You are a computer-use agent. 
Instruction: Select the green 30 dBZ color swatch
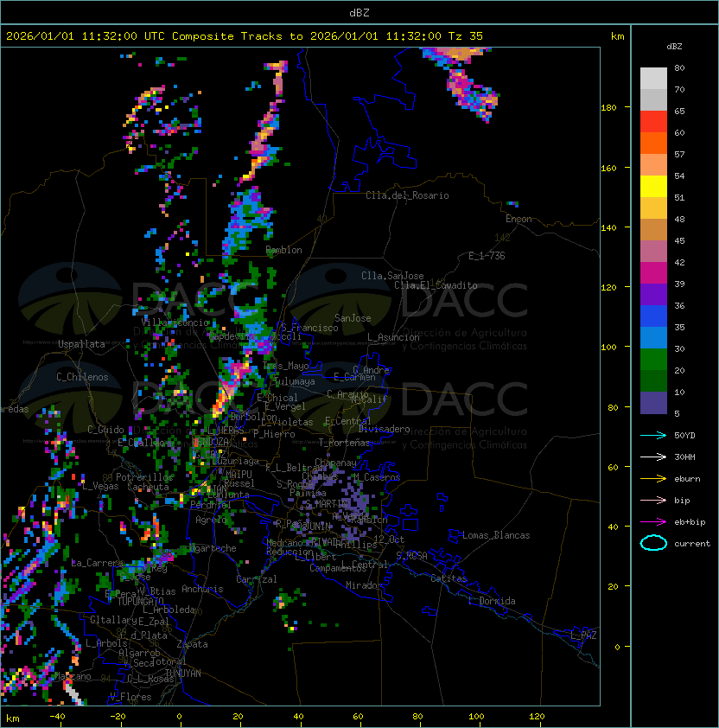[x=653, y=360]
